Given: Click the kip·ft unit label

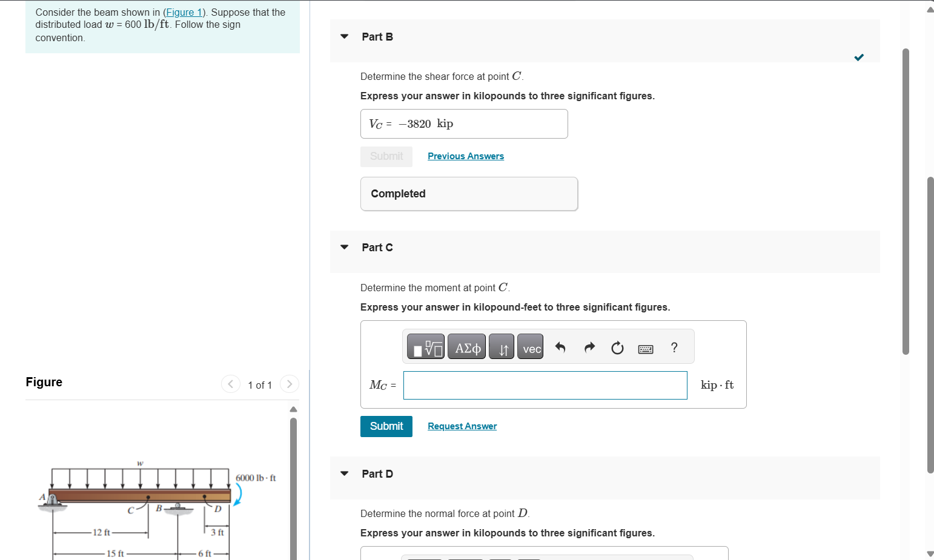Looking at the screenshot, I should click(717, 385).
